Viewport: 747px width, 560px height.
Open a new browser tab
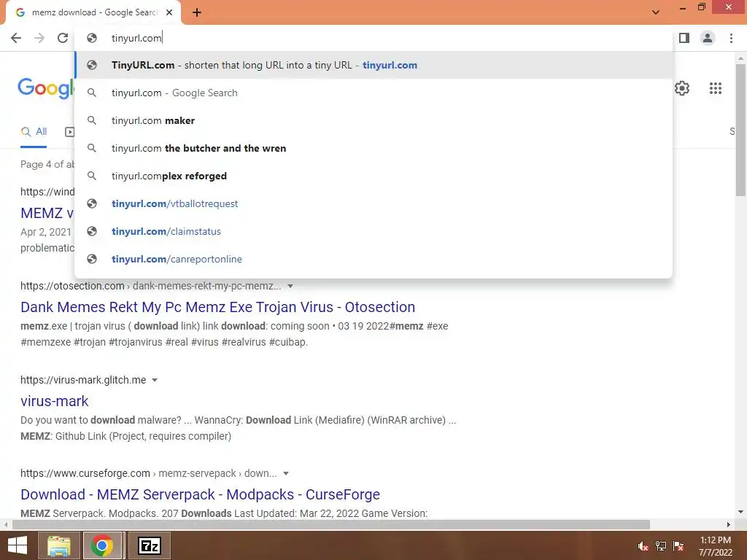coord(197,12)
